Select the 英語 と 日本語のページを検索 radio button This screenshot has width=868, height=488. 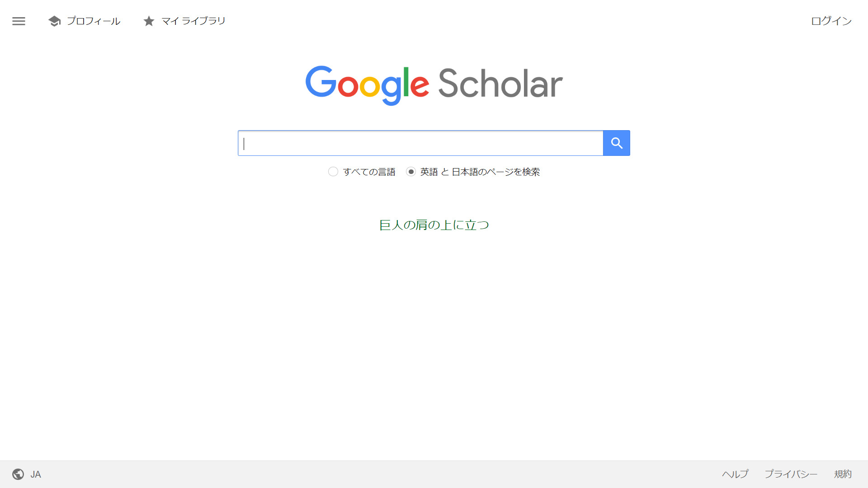411,172
